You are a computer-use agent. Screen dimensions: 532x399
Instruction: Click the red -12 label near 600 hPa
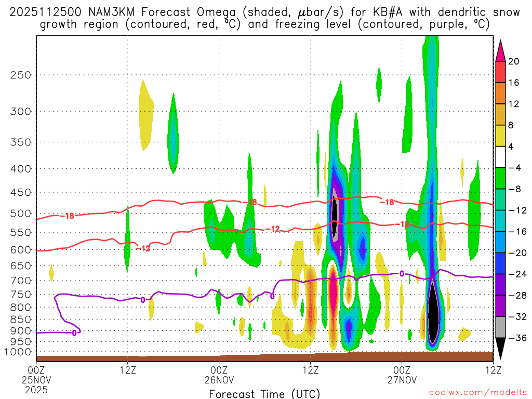pyautogui.click(x=143, y=249)
